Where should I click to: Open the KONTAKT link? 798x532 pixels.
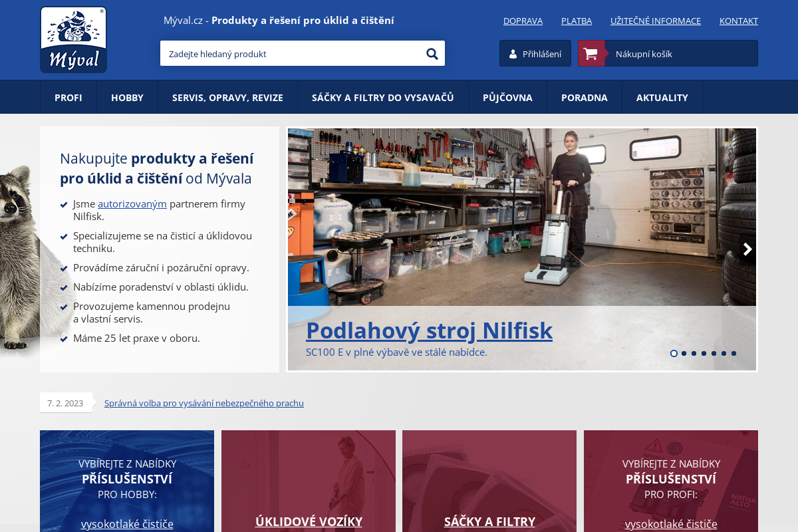738,21
